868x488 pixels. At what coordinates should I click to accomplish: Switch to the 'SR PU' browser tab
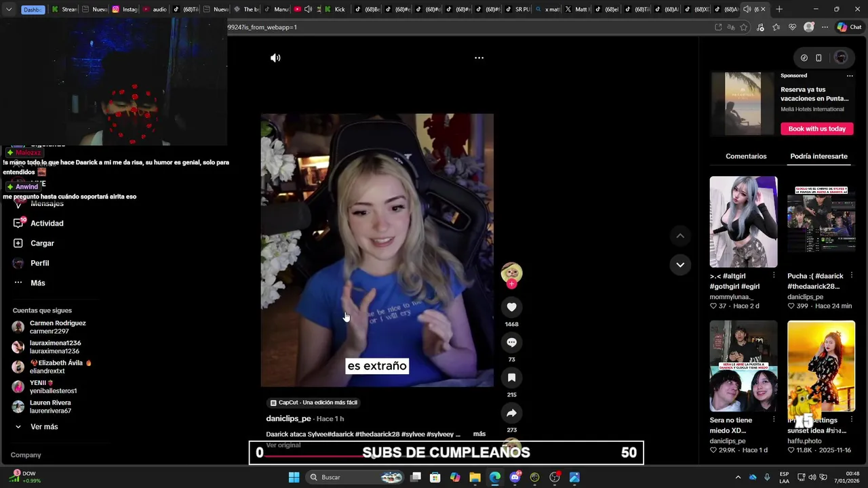[517, 9]
